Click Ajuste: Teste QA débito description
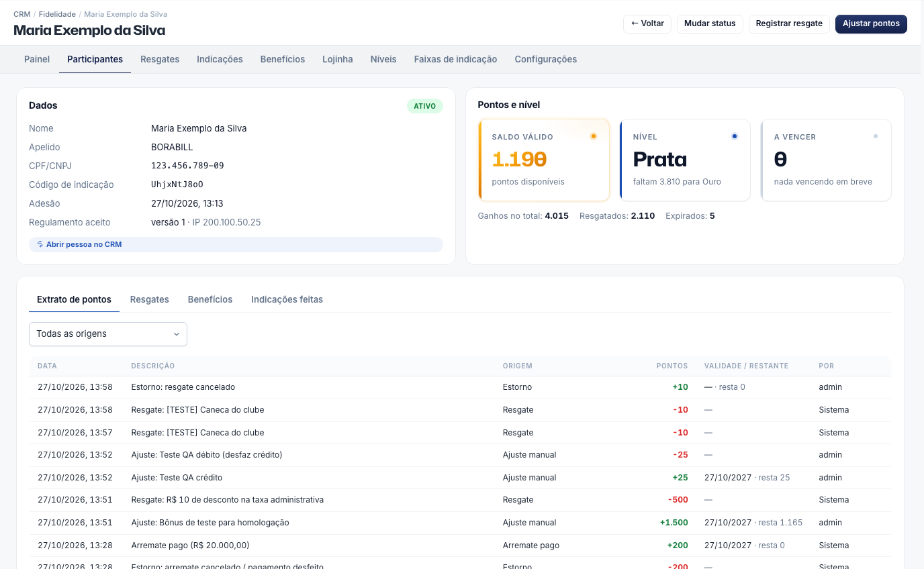The height and width of the screenshot is (569, 924). [207, 455]
